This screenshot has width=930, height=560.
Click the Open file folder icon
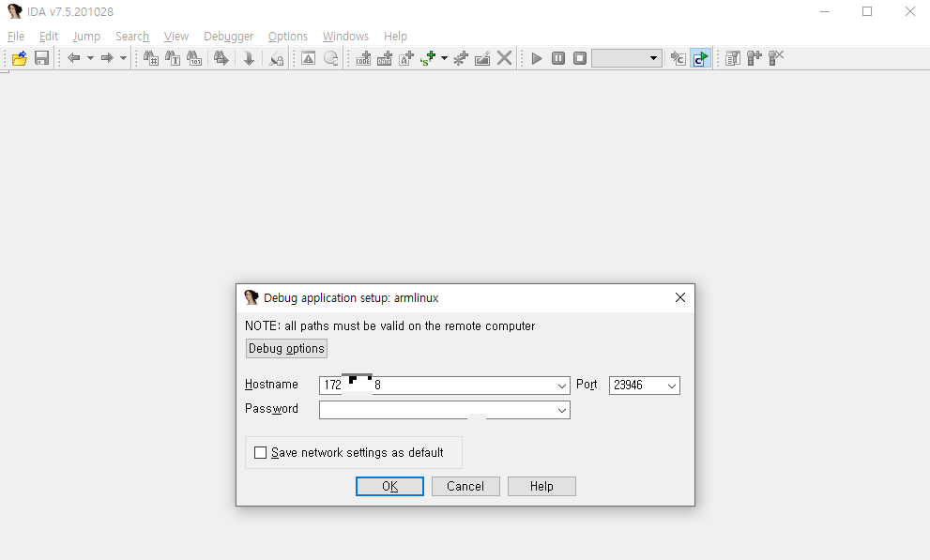[20, 58]
